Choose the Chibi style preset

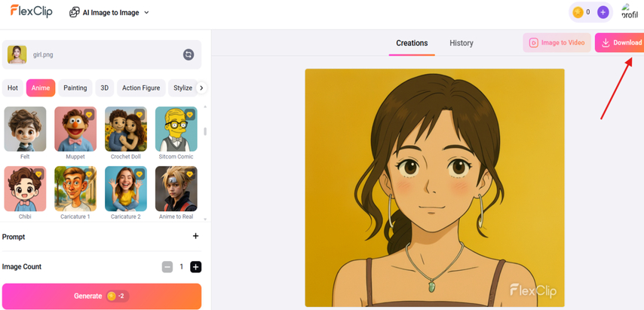click(25, 189)
